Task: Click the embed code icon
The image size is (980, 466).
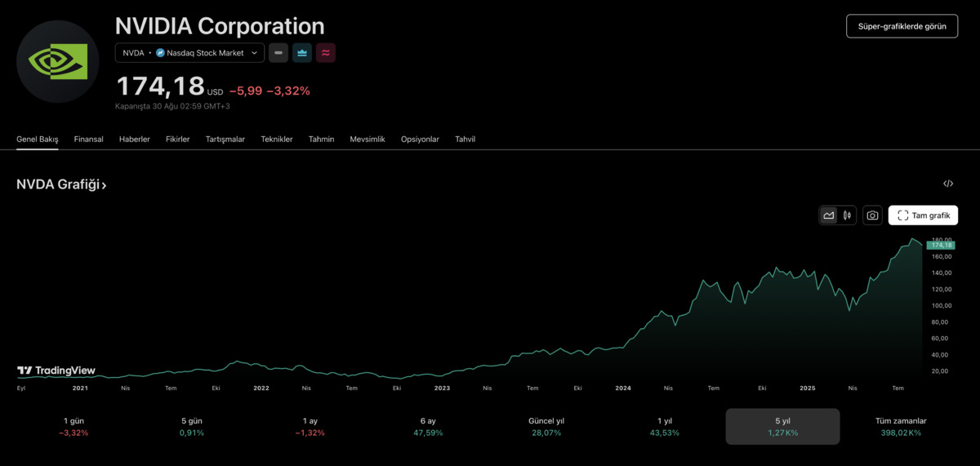Action: (x=948, y=184)
